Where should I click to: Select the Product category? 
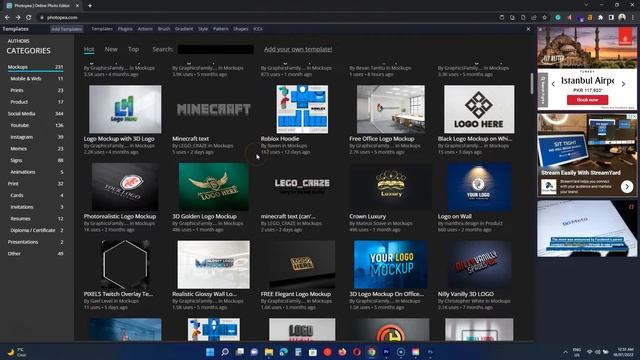tap(36, 102)
